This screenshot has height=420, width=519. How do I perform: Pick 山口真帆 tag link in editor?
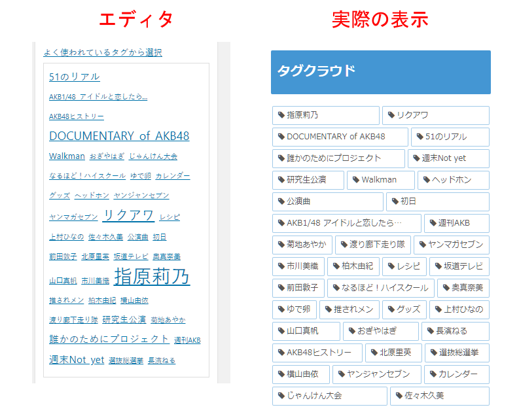click(63, 281)
